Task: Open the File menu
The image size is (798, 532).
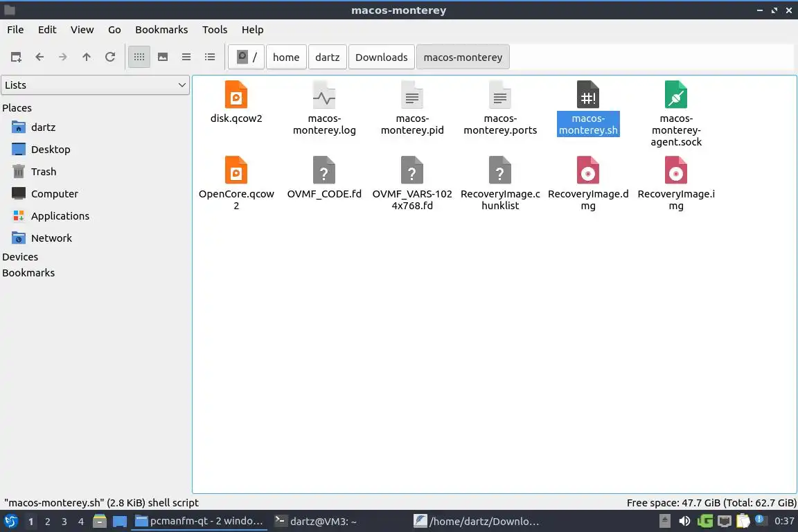Action: pyautogui.click(x=15, y=30)
